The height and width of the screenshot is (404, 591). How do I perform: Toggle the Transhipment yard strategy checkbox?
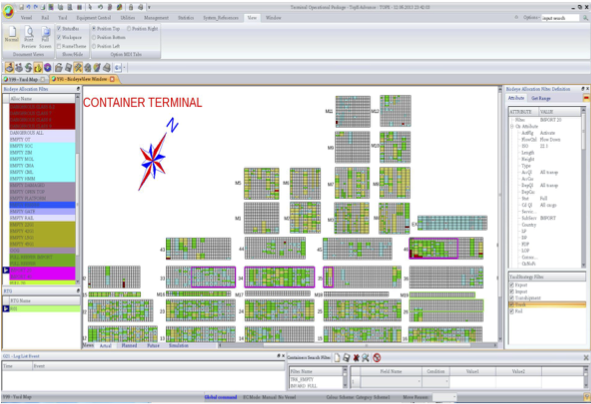pos(511,298)
